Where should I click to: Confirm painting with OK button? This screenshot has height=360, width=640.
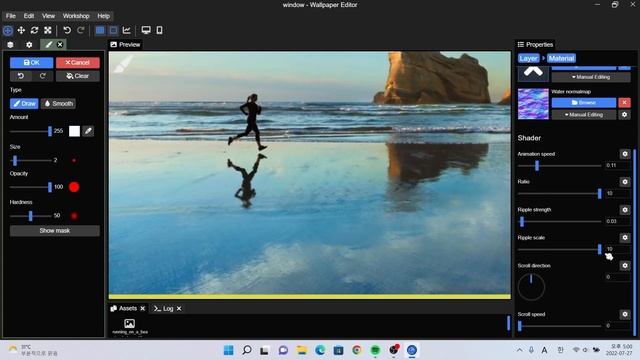point(31,62)
